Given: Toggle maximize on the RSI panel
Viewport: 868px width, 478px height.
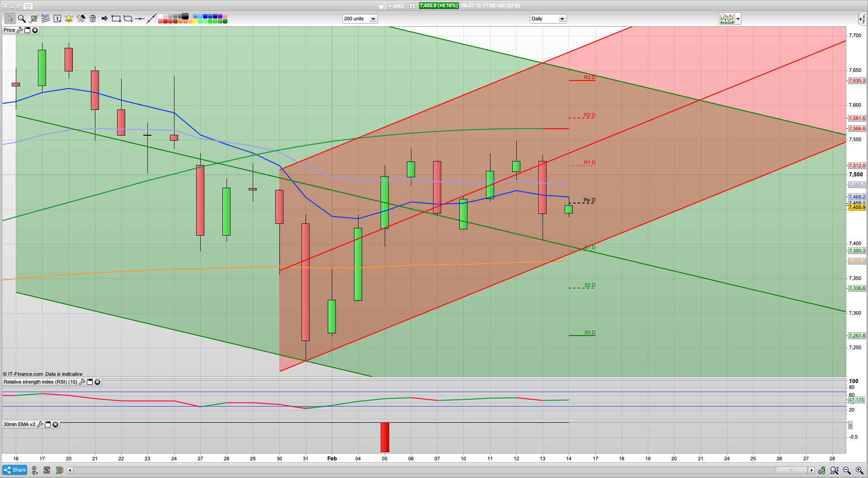Looking at the screenshot, I should coord(90,382).
